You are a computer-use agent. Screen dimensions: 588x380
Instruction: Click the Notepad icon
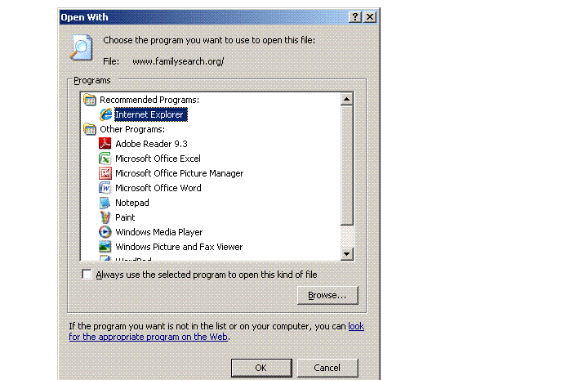105,203
